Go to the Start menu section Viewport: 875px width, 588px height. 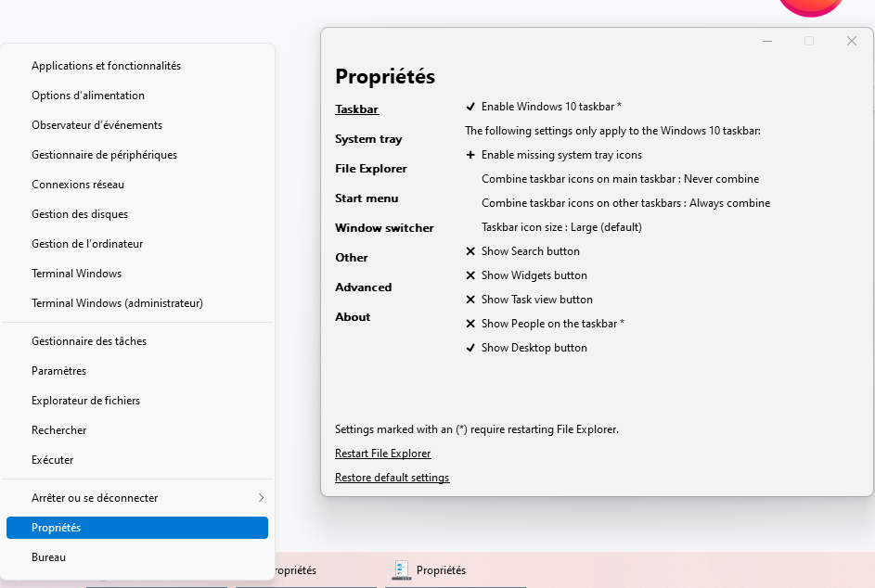click(367, 198)
